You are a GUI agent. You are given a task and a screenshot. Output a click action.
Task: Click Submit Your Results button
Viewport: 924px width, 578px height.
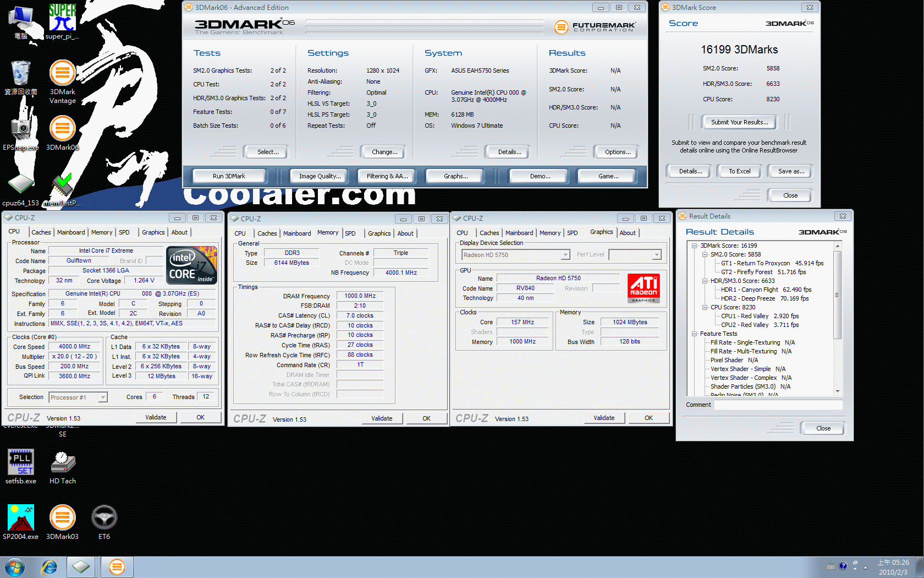pos(739,122)
